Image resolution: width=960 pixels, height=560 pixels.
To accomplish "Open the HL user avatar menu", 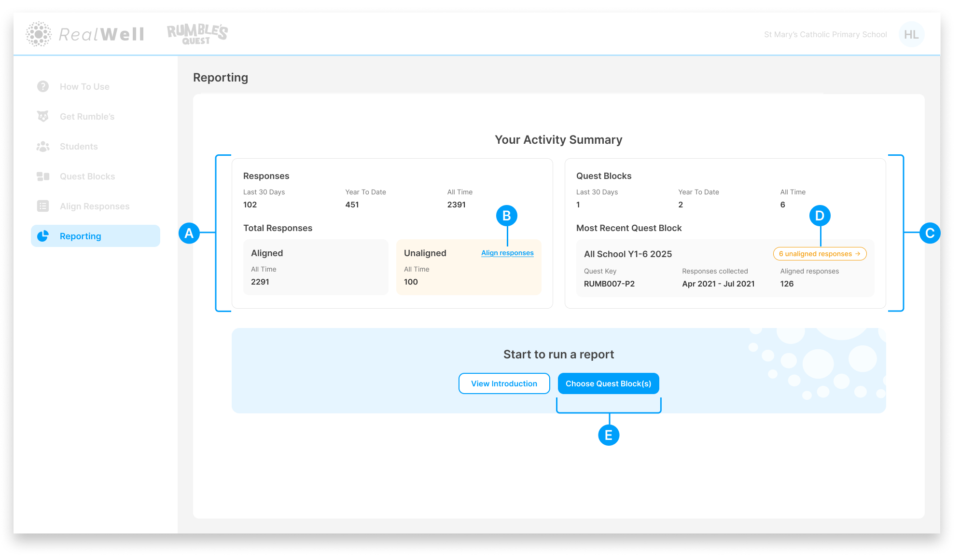I will coord(911,34).
